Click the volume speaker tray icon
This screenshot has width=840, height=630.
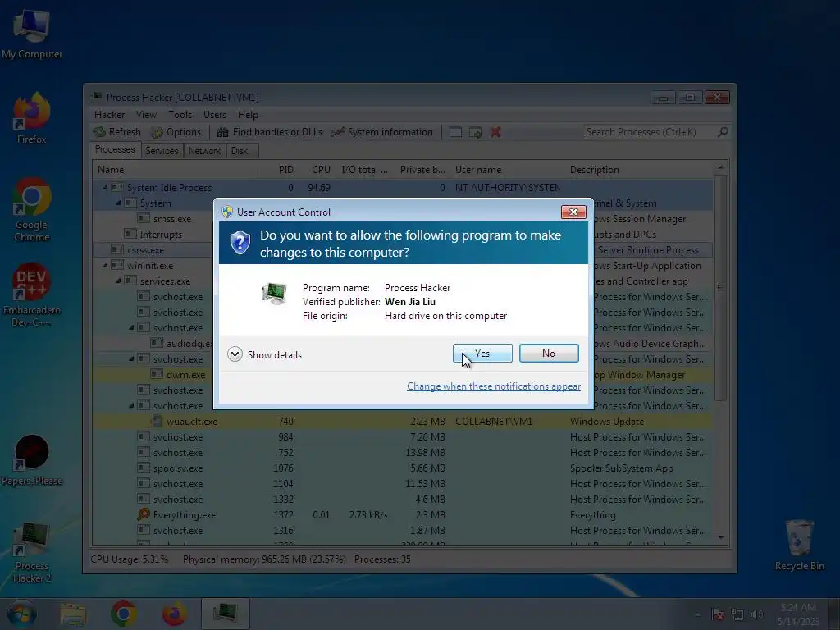757,615
